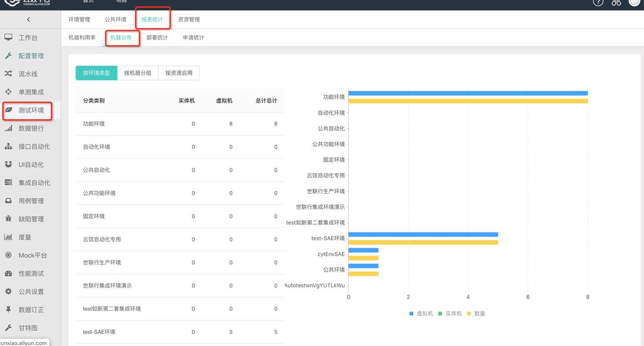
Task: Open the apps grid icon in header
Action: point(616,2)
